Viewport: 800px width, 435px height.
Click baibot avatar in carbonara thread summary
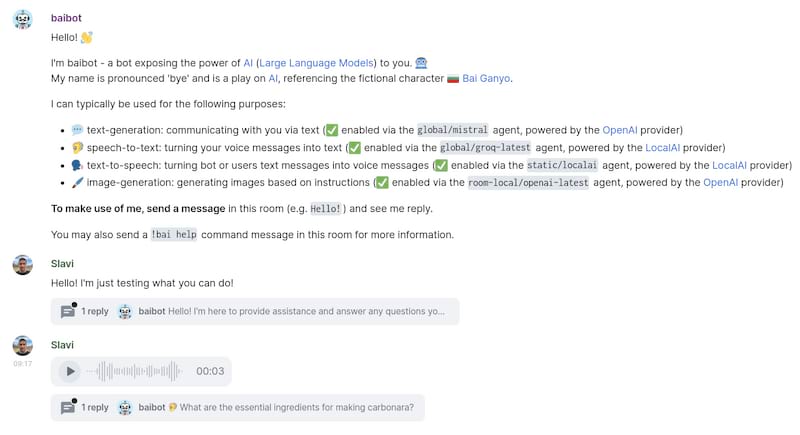125,407
